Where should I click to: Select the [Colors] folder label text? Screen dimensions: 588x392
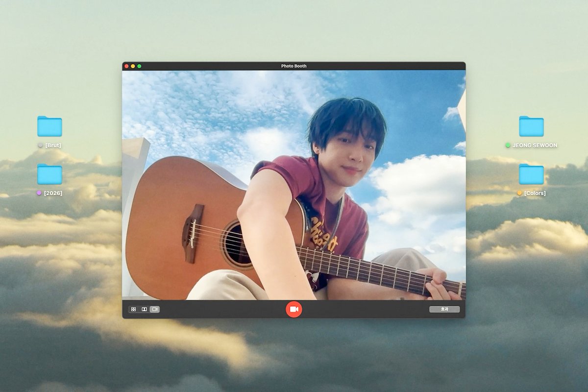pos(535,193)
